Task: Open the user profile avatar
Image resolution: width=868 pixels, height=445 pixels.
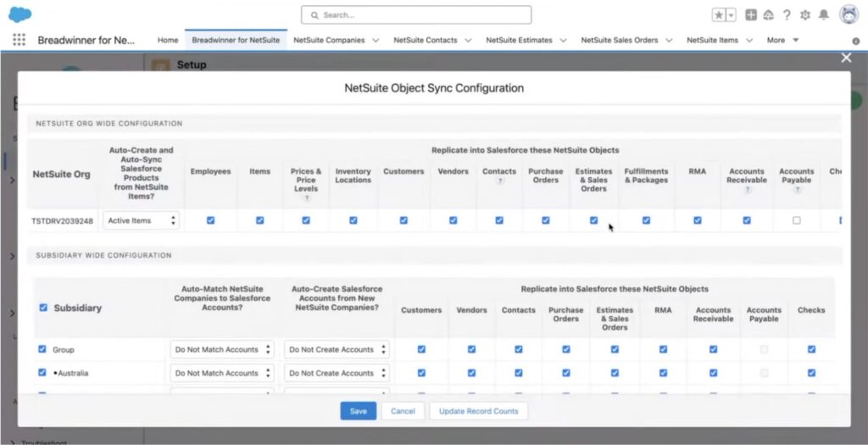Action: [849, 15]
